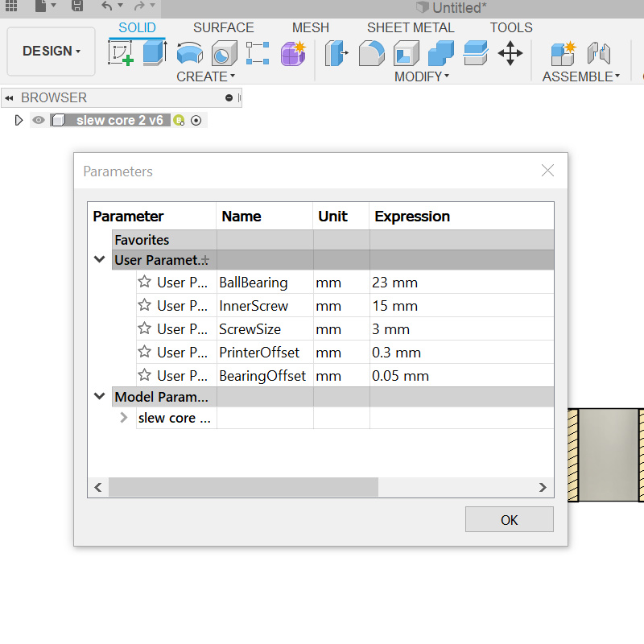The image size is (644, 644).
Task: Select the Offset Face tool
Action: tap(475, 53)
